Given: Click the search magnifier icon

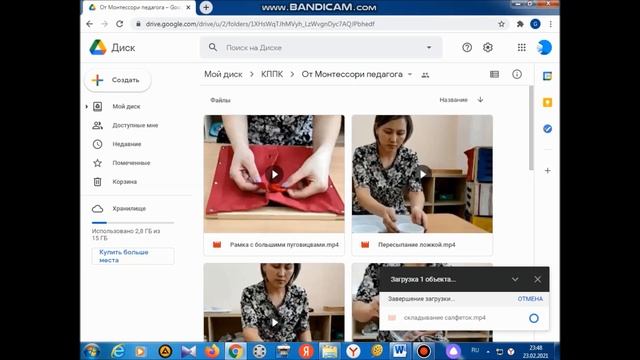Looking at the screenshot, I should [213, 47].
